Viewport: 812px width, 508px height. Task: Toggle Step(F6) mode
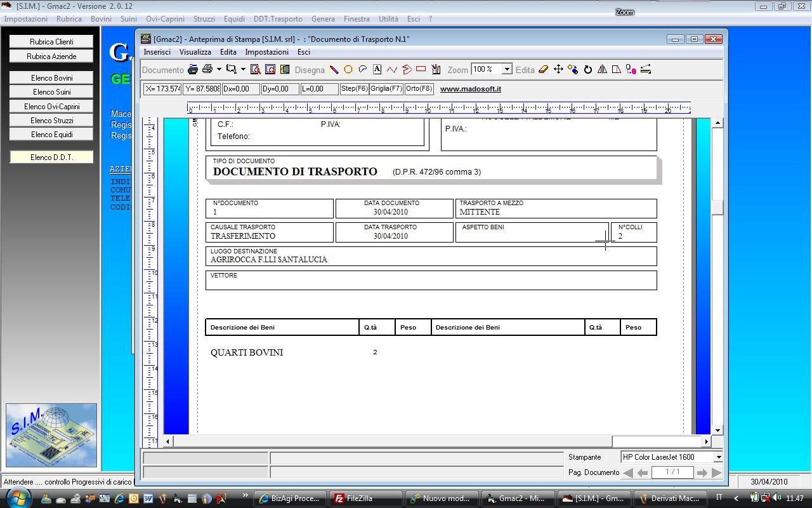tap(354, 89)
